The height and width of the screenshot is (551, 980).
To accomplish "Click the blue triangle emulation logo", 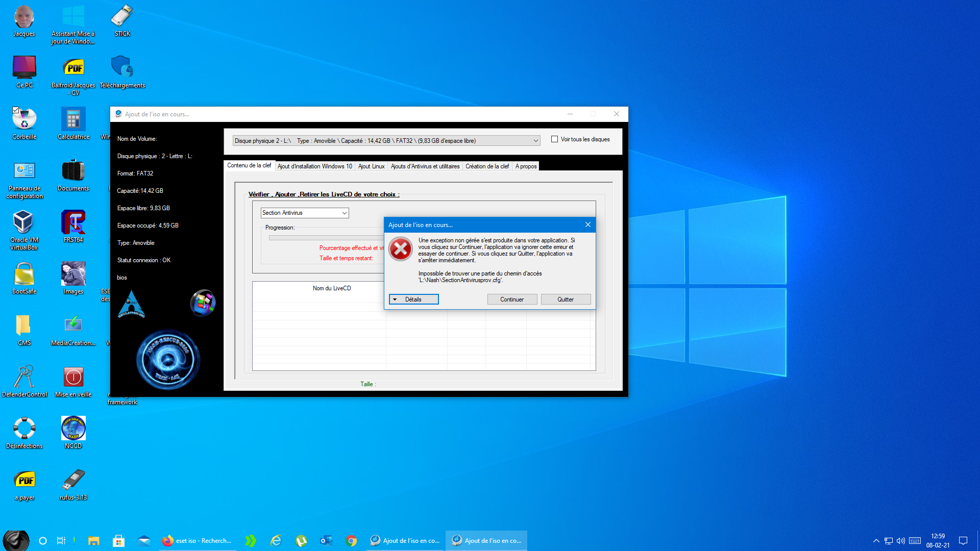I will pos(131,304).
